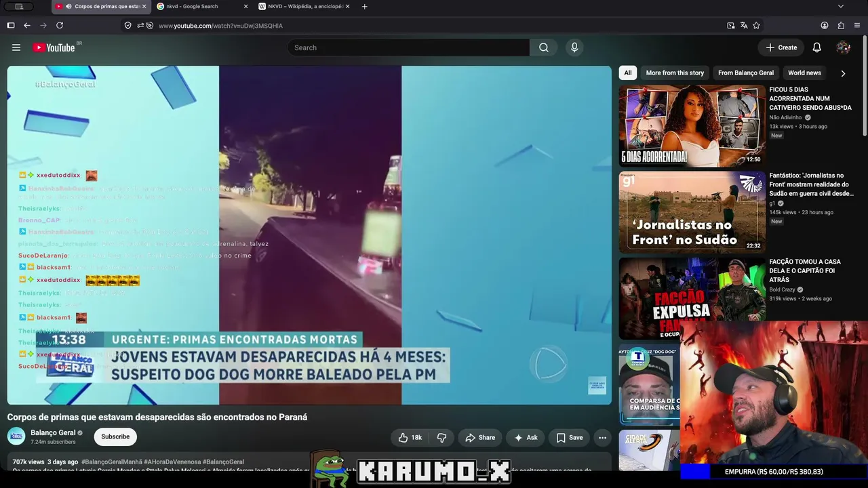Click the main video player
This screenshot has width=868, height=488.
309,235
